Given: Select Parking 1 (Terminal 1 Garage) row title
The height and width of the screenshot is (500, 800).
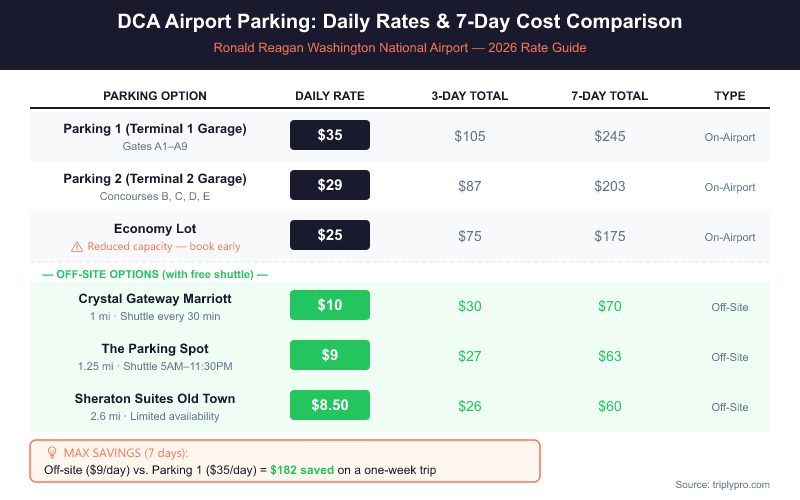Looking at the screenshot, I should point(155,129).
